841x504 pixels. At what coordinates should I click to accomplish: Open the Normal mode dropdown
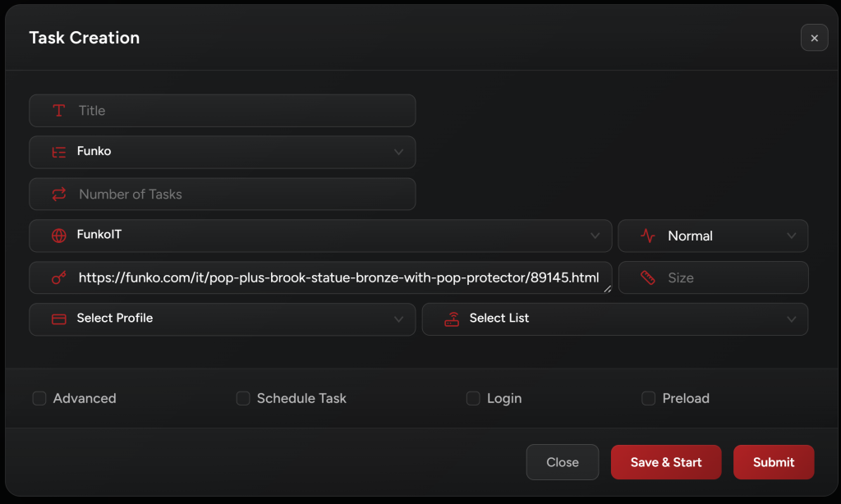[713, 236]
